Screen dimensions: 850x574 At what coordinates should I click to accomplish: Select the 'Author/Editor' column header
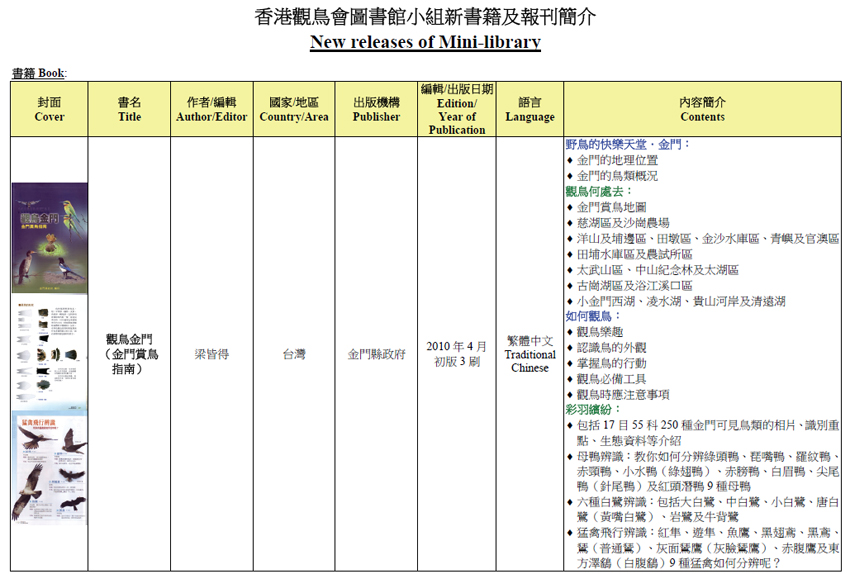coord(211,110)
